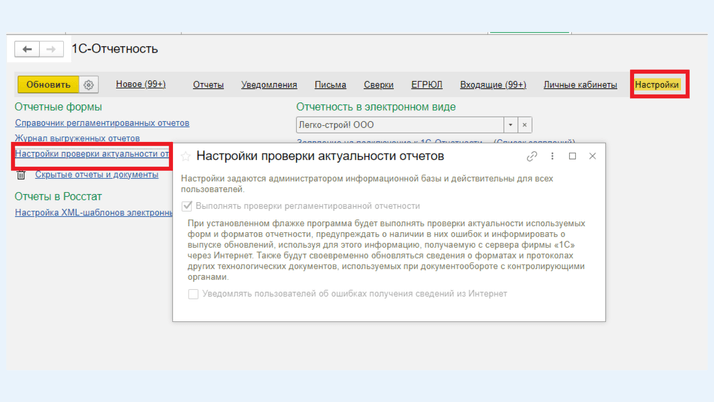Viewport: 714px width, 402px height.
Task: Toggle Выполнять проверки регламентированной отчетности checkbox
Action: (x=187, y=206)
